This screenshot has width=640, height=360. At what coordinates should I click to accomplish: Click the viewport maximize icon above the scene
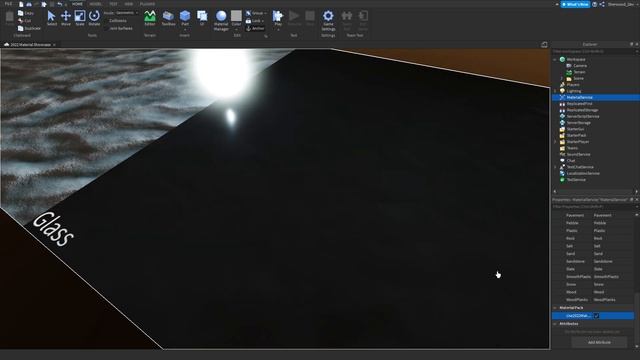tap(544, 44)
